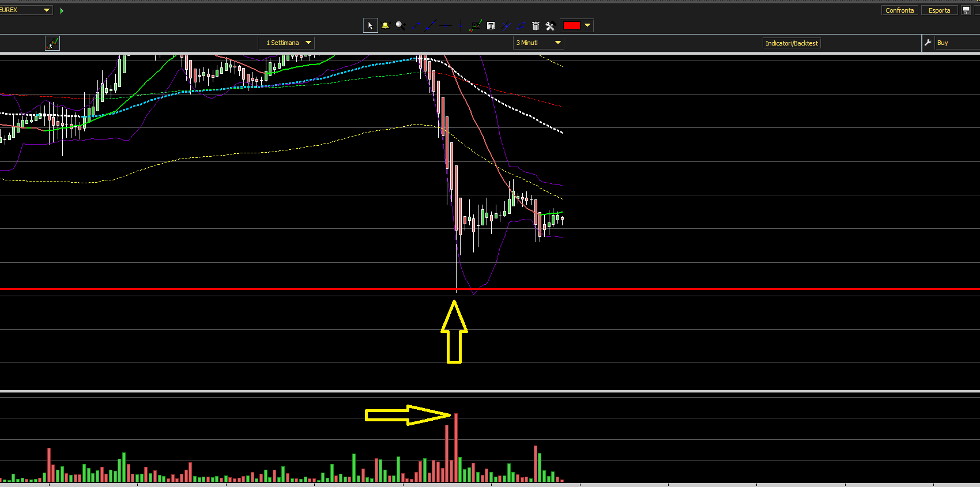Select the arrow pointer tool
Image resolution: width=980 pixels, height=487 pixels.
[370, 25]
